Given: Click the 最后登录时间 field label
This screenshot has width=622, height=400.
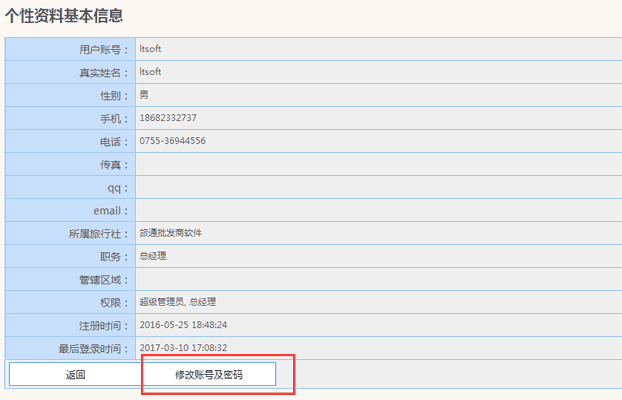Looking at the screenshot, I should 93,349.
